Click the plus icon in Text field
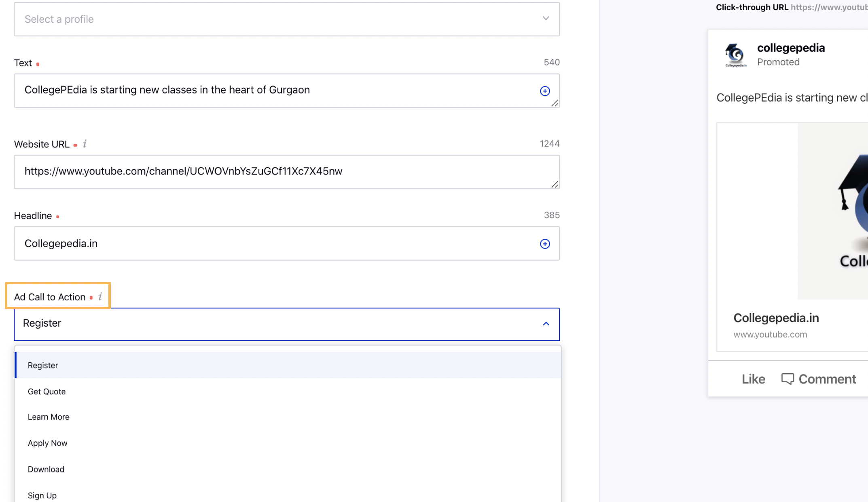Viewport: 868px width, 502px height. (545, 91)
